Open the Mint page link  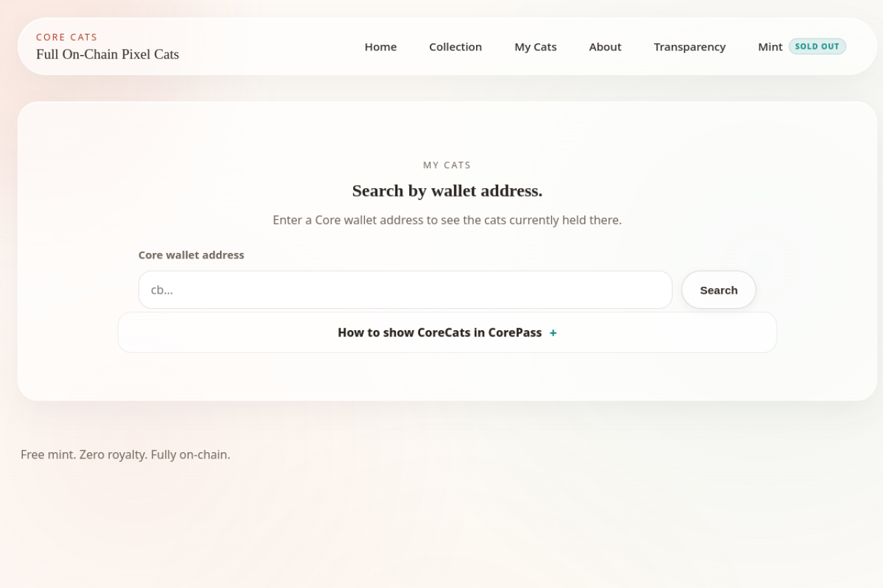point(770,47)
